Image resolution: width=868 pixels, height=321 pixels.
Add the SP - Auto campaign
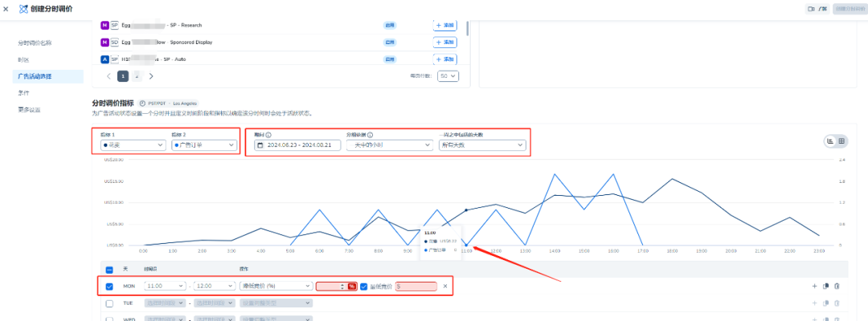[444, 59]
